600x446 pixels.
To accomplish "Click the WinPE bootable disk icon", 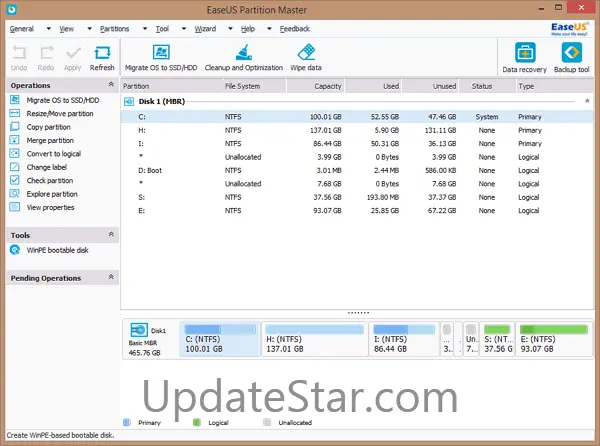I will [x=15, y=250].
